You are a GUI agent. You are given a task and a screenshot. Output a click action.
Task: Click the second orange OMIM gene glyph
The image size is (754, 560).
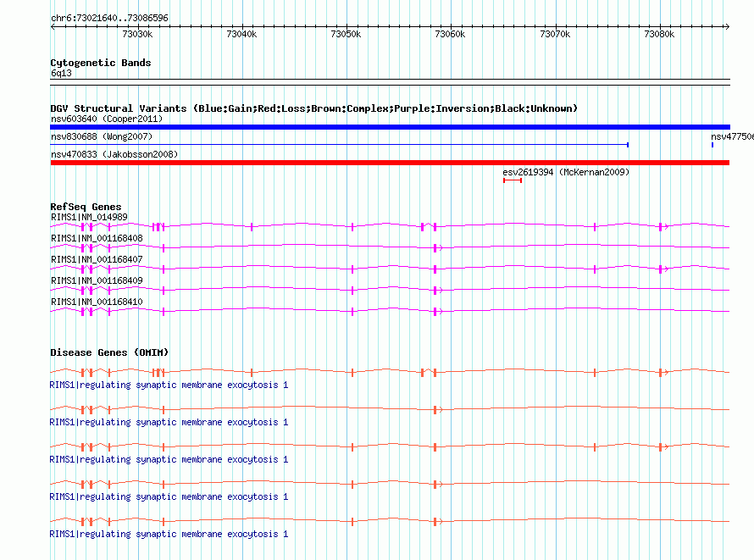pos(390,409)
